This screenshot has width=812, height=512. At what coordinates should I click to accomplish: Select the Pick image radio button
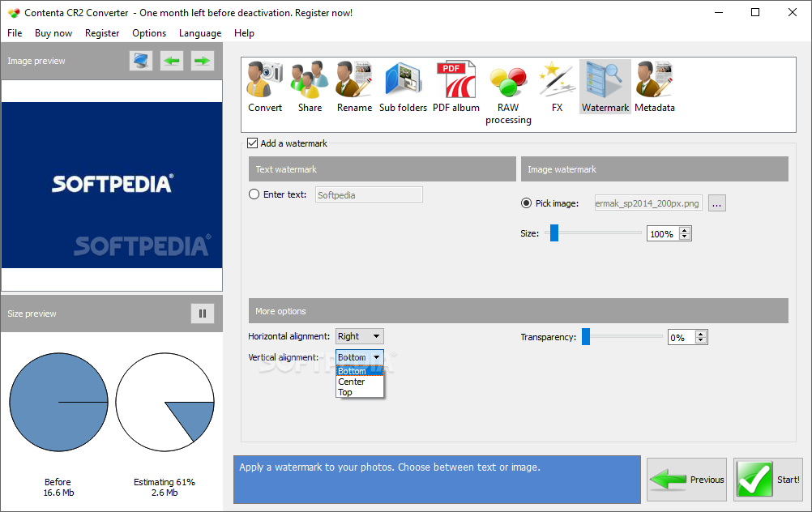(x=526, y=203)
